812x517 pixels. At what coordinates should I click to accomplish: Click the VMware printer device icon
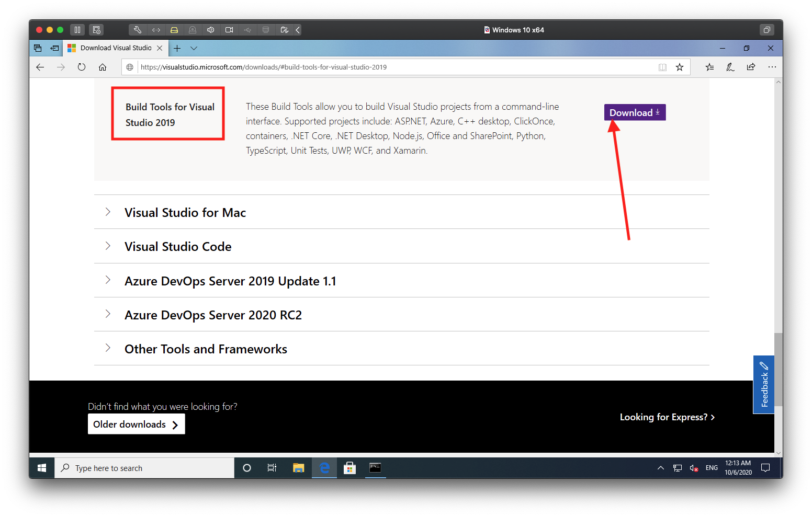tap(266, 30)
